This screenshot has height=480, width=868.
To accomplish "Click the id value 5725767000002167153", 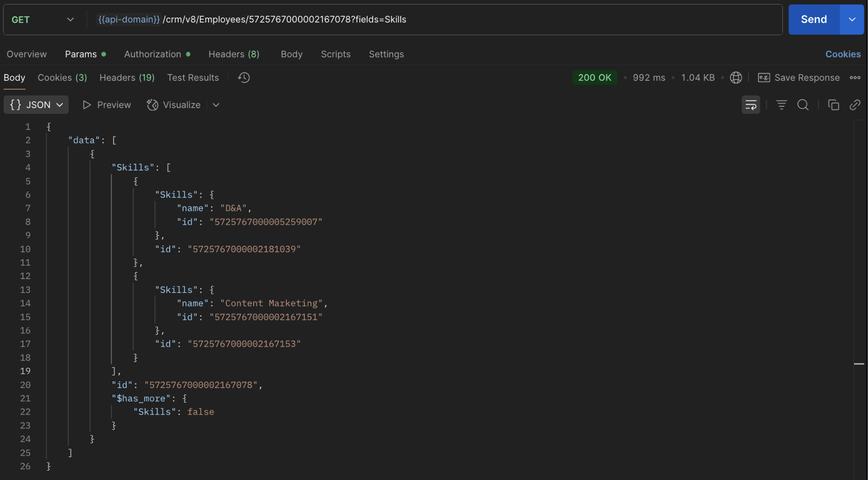I will point(244,344).
